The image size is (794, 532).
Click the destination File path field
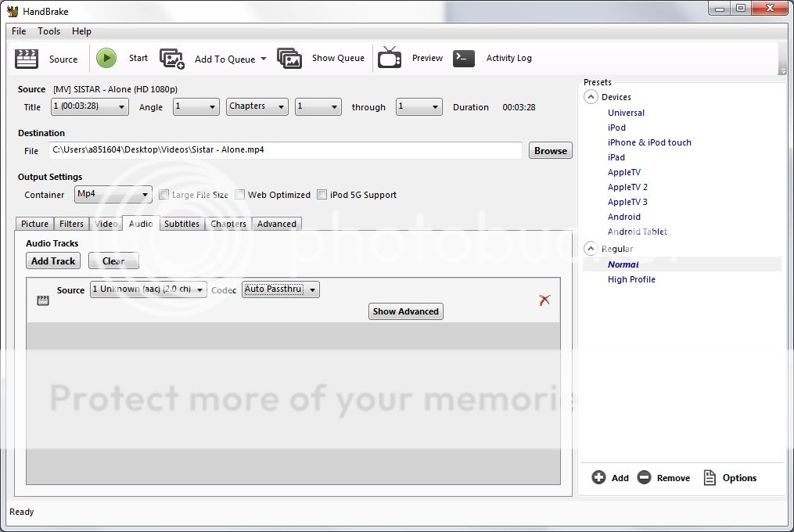pyautogui.click(x=286, y=150)
